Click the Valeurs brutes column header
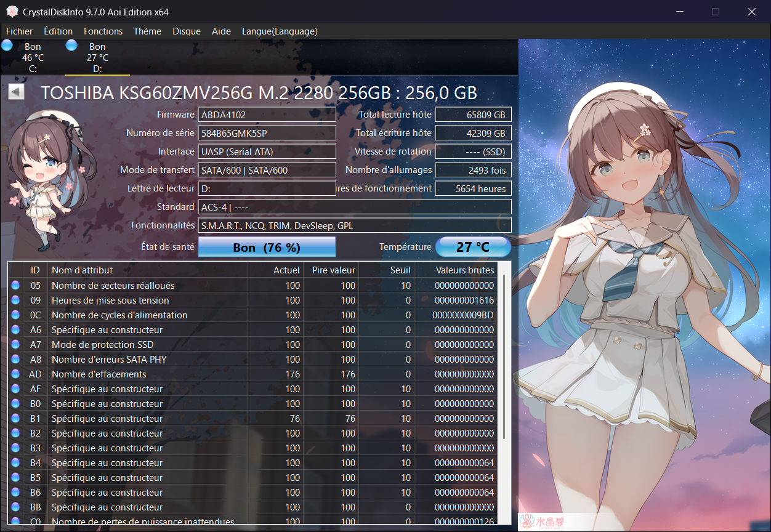Screen dimensions: 771x532 coord(456,270)
